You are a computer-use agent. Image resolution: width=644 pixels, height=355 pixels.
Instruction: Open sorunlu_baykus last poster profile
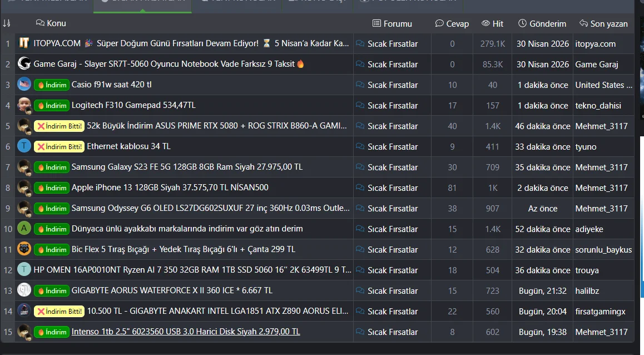coord(603,249)
